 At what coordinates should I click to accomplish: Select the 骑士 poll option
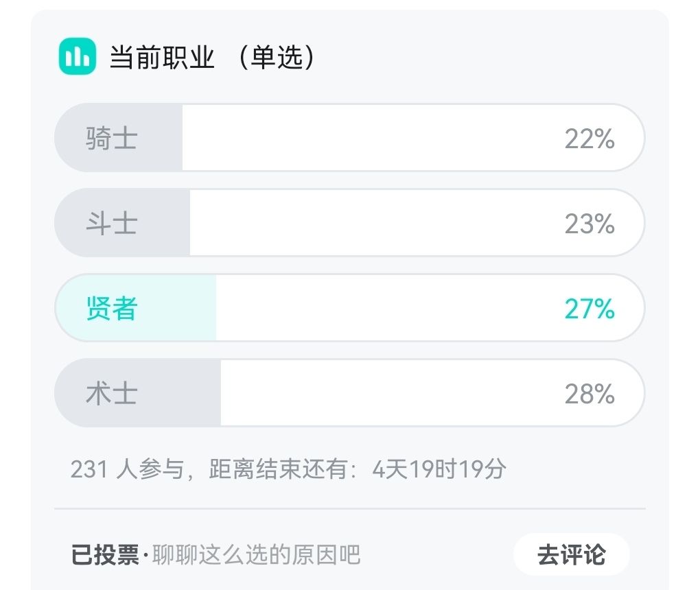(349, 137)
